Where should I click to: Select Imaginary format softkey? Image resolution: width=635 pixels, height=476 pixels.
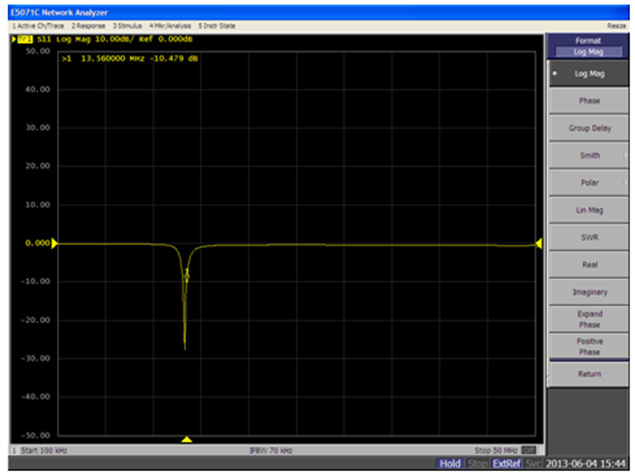589,291
